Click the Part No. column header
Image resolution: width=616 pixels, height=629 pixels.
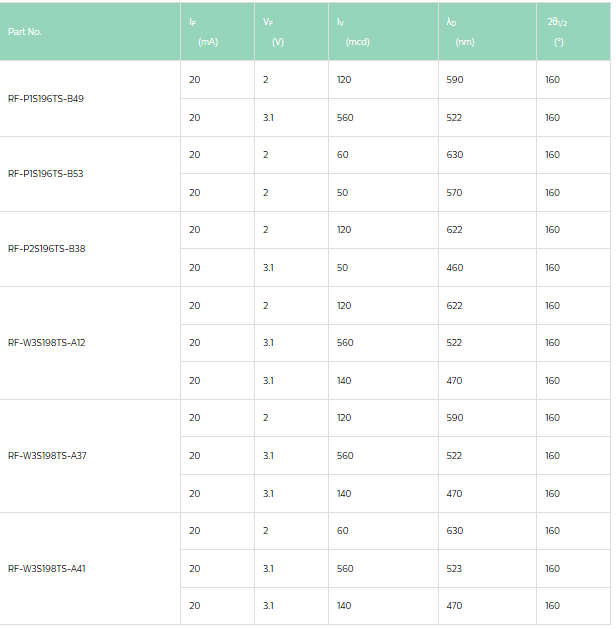coord(25,31)
